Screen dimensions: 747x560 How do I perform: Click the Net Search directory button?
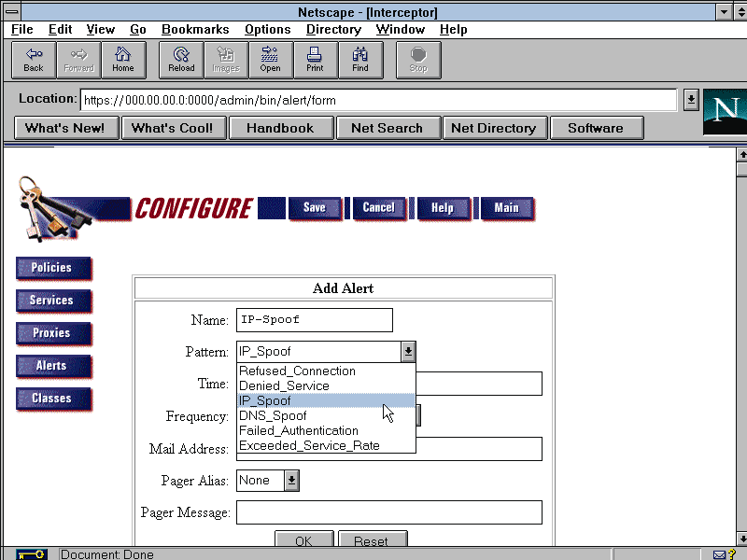pos(387,128)
